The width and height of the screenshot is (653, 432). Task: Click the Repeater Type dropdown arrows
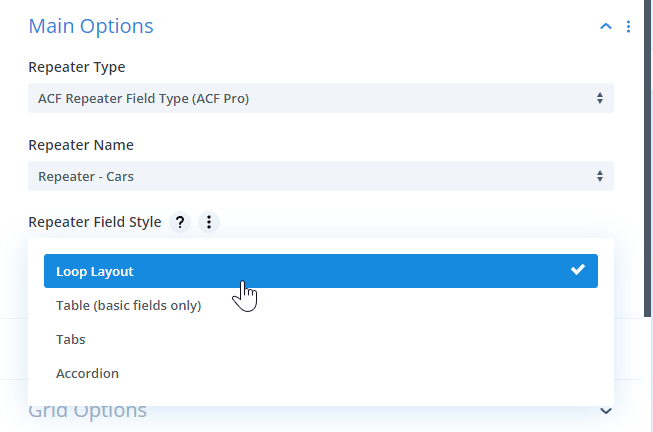(599, 98)
